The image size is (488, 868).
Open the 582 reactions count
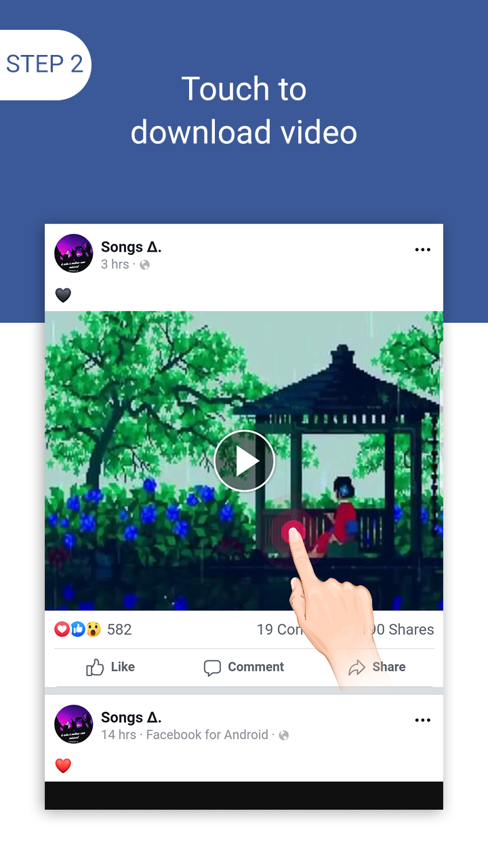pyautogui.click(x=119, y=629)
